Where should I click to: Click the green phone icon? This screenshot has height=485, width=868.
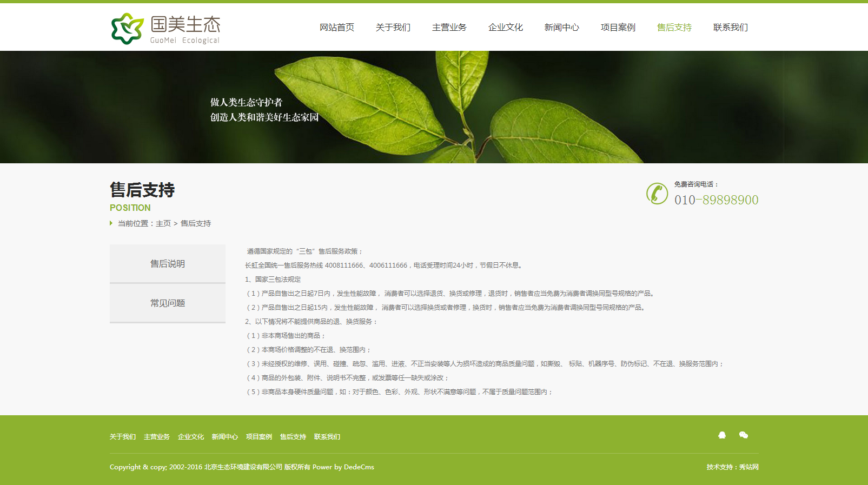coord(657,194)
